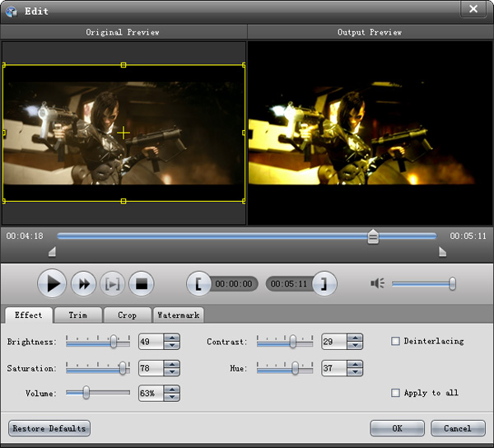Viewport: 494px width, 448px height.
Task: Confirm changes with the OK button
Action: pyautogui.click(x=397, y=428)
